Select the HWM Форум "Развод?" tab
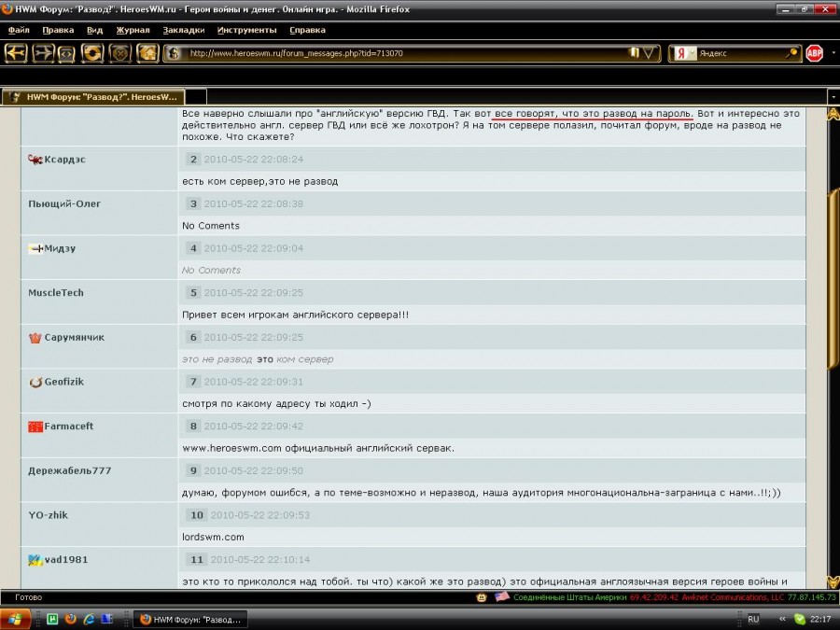 point(93,96)
